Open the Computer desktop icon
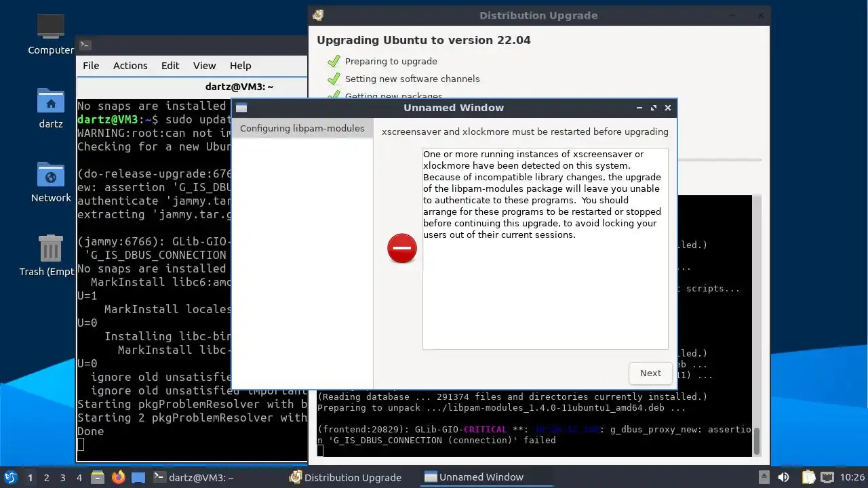Screen dimensions: 868x488 pyautogui.click(x=51, y=34)
